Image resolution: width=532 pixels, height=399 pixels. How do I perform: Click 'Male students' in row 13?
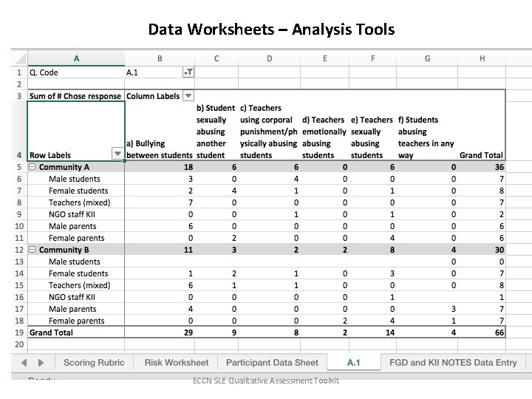point(75,262)
